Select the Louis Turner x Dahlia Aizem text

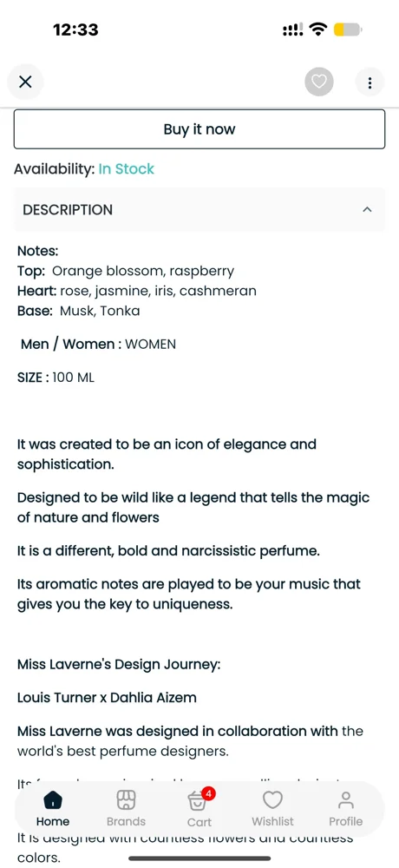click(107, 698)
